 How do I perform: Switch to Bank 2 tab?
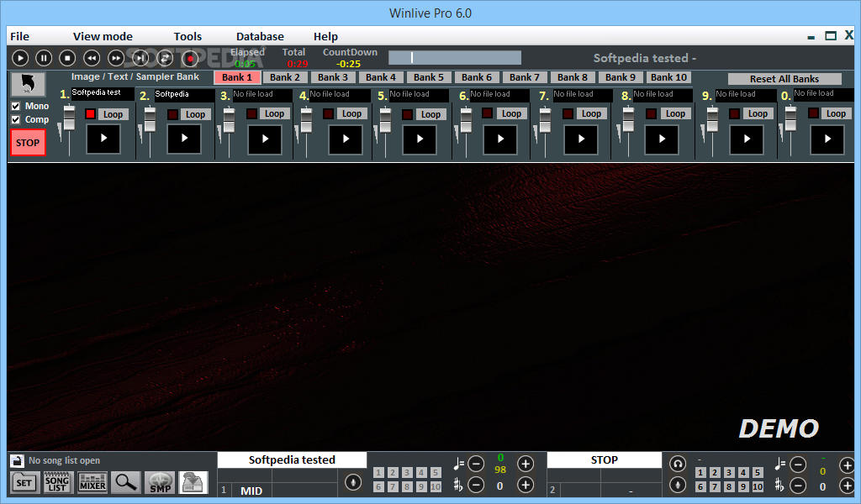pyautogui.click(x=284, y=77)
